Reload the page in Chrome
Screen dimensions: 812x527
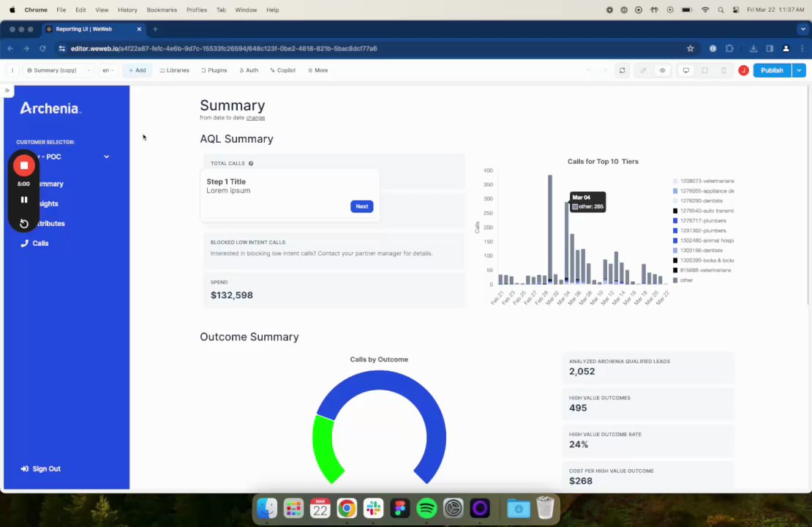click(x=42, y=48)
